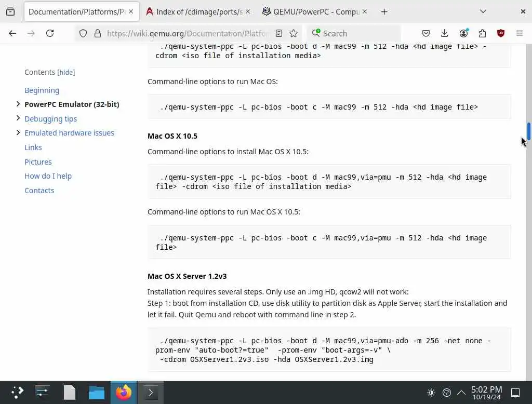Open the updates tray indicator
The height and width of the screenshot is (404, 532).
pyautogui.click(x=446, y=393)
